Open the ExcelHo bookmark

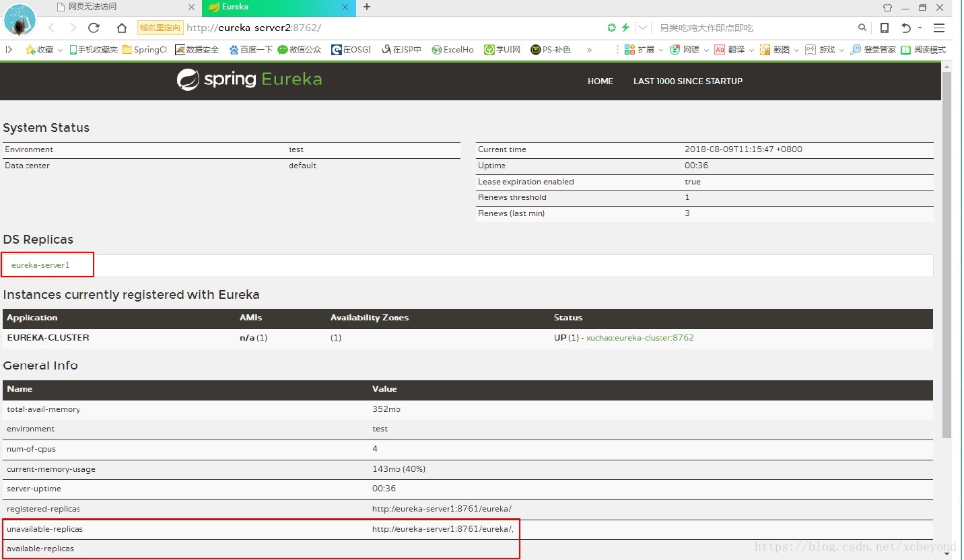click(x=453, y=49)
